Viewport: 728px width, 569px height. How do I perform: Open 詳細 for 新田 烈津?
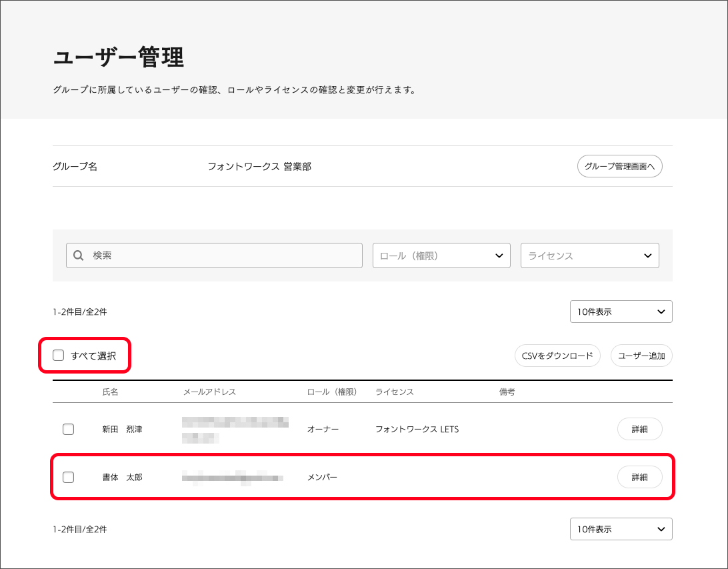point(639,430)
